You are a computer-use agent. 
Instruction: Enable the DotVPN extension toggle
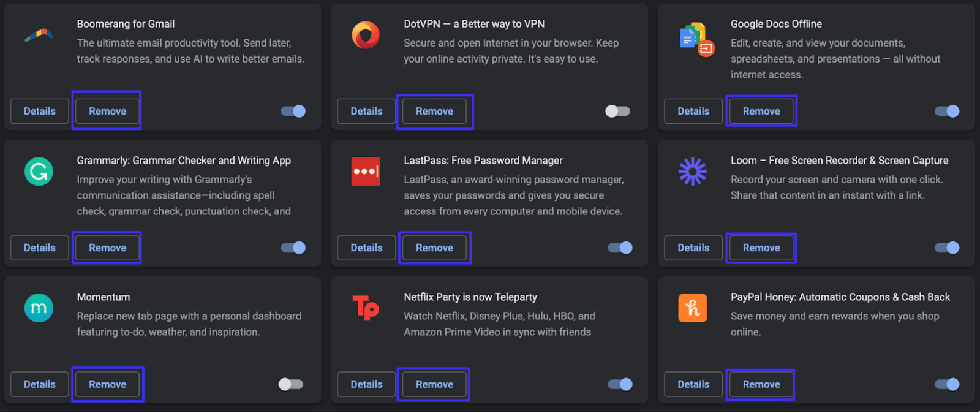click(x=617, y=111)
